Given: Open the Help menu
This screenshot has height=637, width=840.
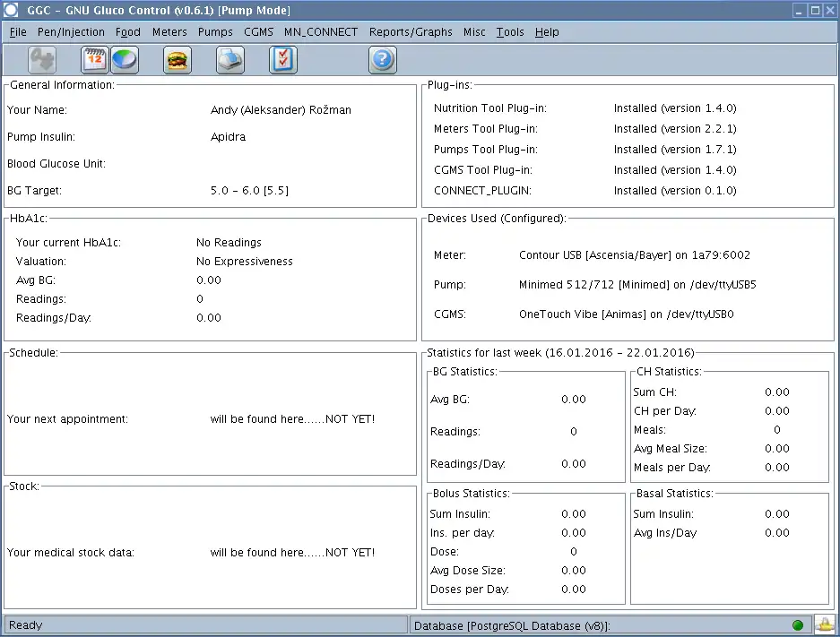Looking at the screenshot, I should pos(547,32).
